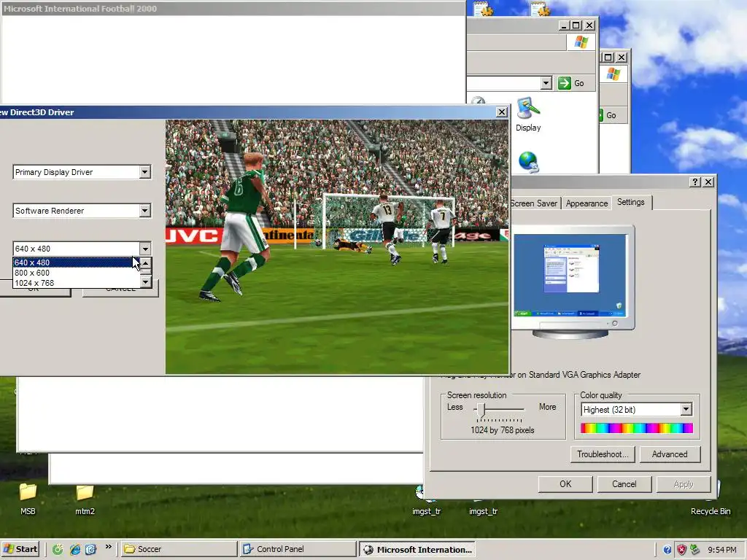Open the Display control panel icon

[x=528, y=114]
